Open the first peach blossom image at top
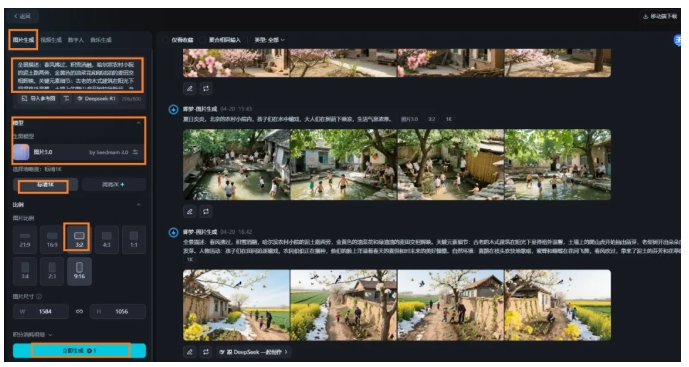689x367 pixels. (236, 63)
